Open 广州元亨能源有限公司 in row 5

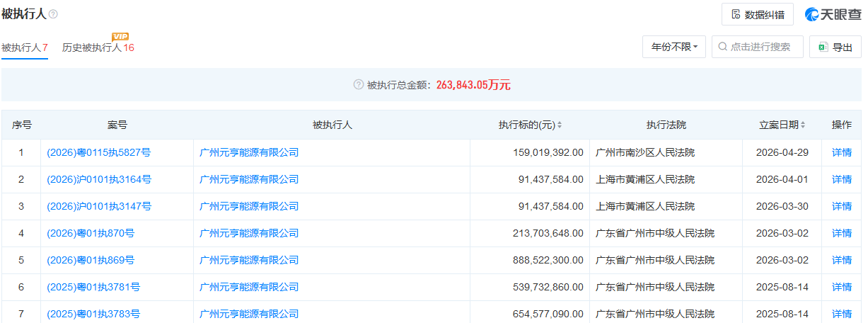(x=249, y=260)
